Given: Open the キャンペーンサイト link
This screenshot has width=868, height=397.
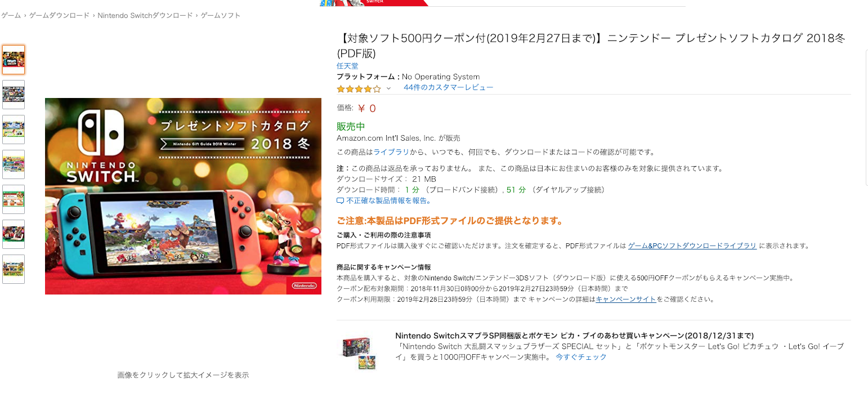Looking at the screenshot, I should click(625, 299).
